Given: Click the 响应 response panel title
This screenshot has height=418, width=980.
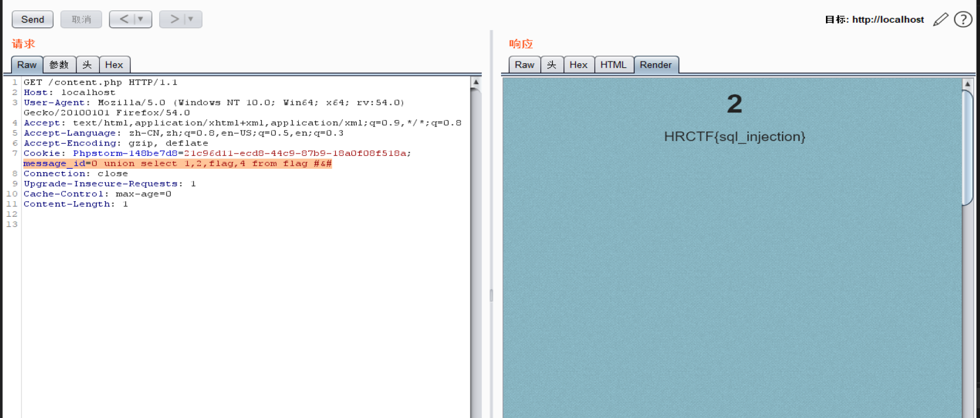Looking at the screenshot, I should pos(521,43).
